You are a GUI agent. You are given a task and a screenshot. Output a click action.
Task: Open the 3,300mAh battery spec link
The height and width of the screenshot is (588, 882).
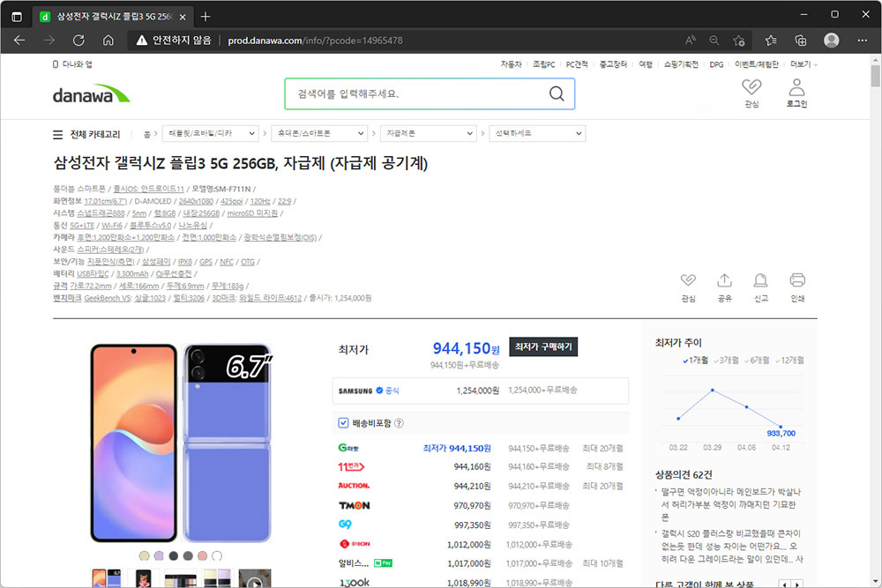[x=132, y=274]
